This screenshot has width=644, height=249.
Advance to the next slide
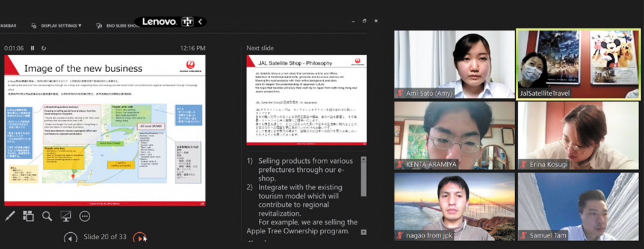[139, 238]
